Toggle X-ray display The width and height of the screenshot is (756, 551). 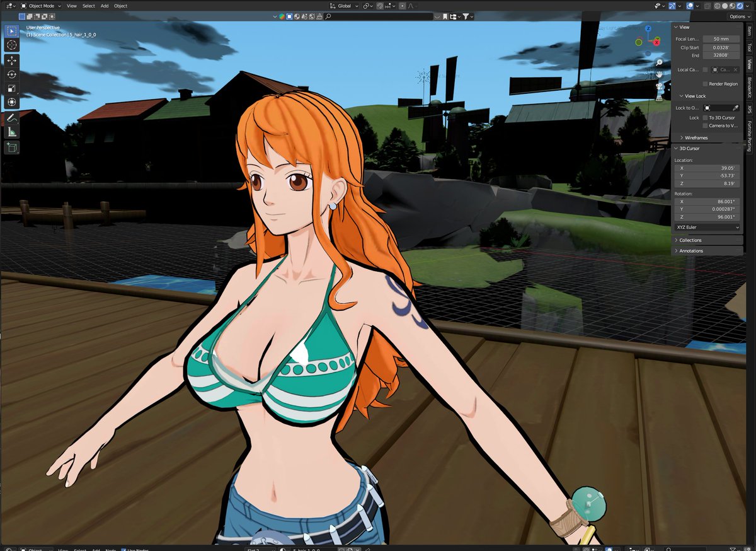(707, 6)
